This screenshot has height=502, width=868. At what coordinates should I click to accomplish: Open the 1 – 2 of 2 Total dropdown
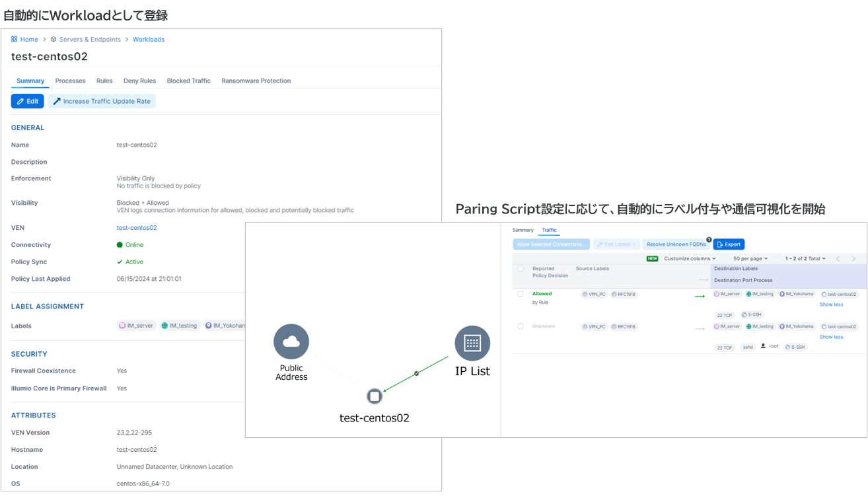[805, 259]
